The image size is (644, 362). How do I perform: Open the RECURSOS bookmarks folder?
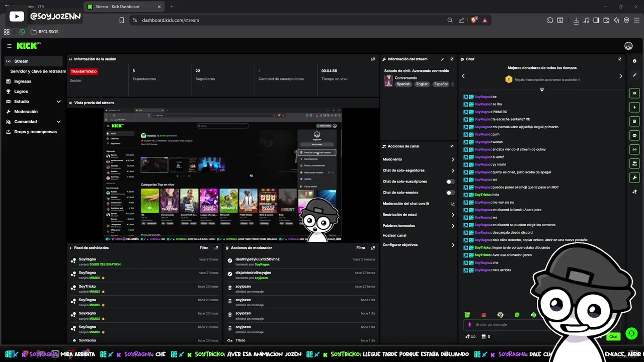pyautogui.click(x=44, y=32)
